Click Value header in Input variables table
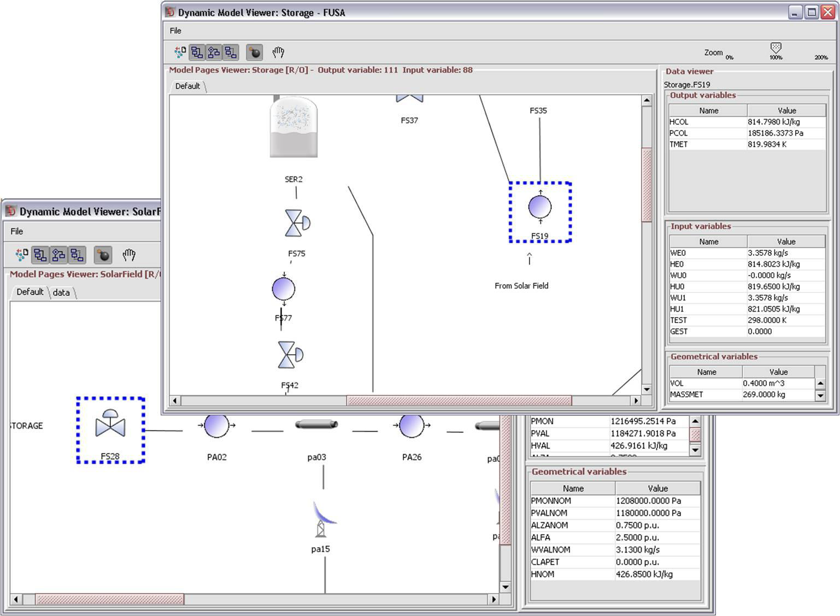The height and width of the screenshot is (616, 840). (786, 242)
